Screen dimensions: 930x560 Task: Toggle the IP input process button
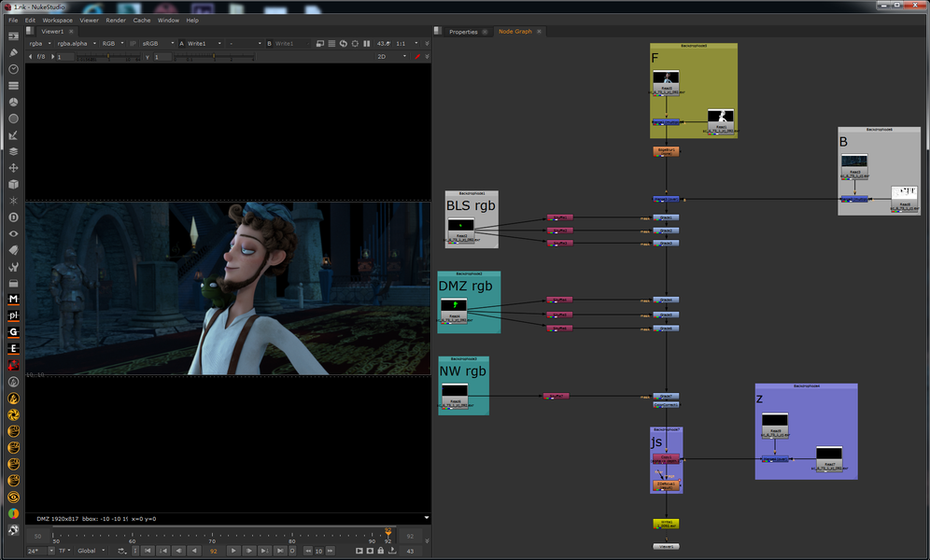click(x=133, y=43)
